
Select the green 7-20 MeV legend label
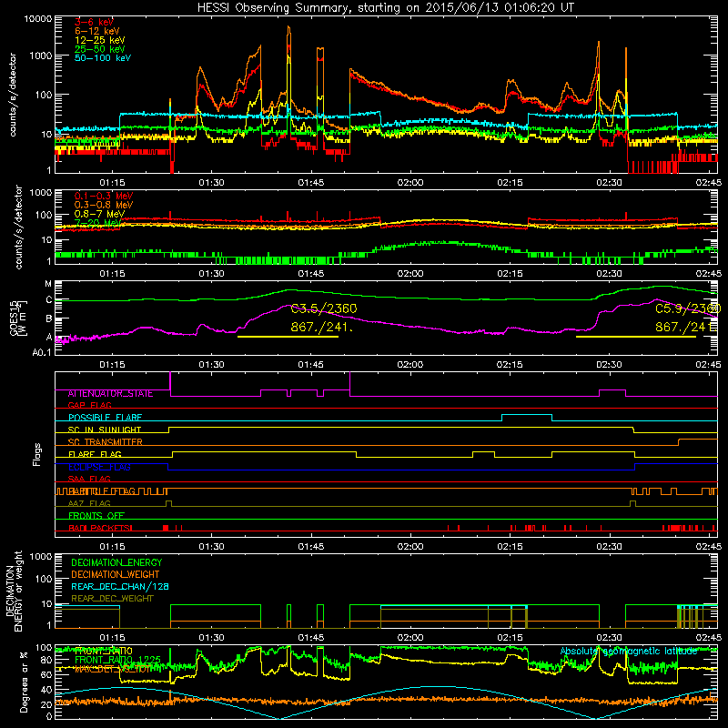coord(98,223)
